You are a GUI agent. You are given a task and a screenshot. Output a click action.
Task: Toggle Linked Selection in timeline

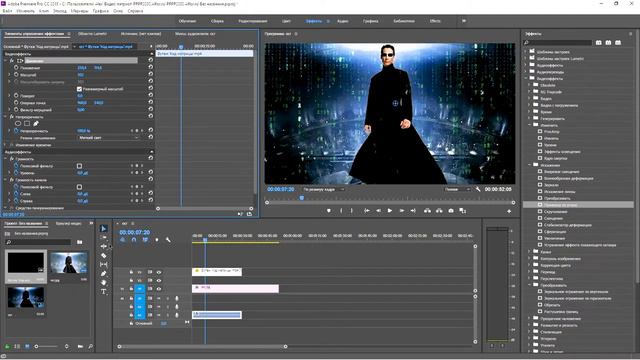click(145, 240)
